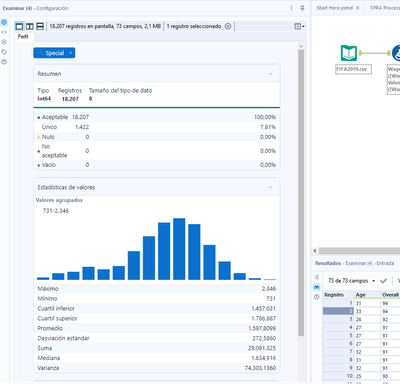
Task: Open the annotation tag icon in the sidebar
Action: 4,52
